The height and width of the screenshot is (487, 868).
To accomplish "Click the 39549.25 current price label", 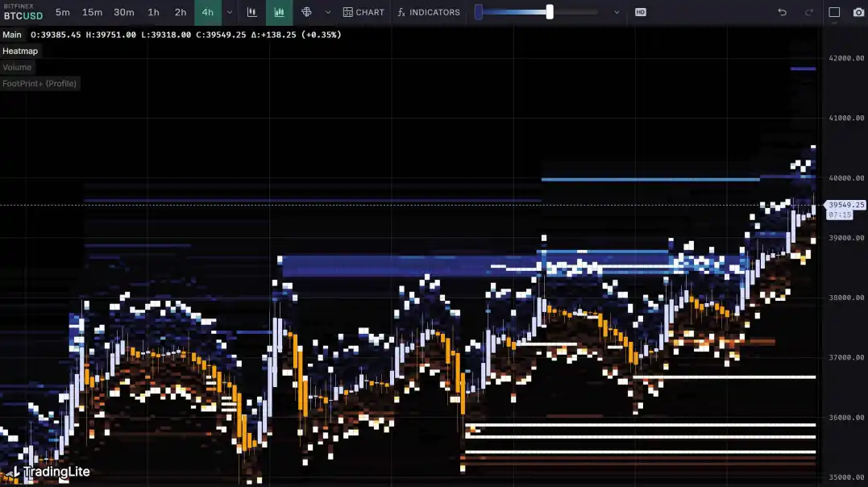I will tap(845, 206).
